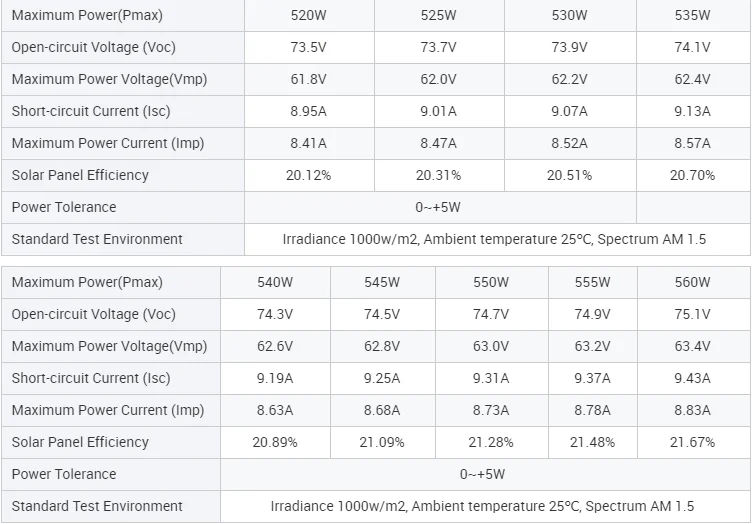Select the 21.67% solar panel efficiency cell

[692, 442]
